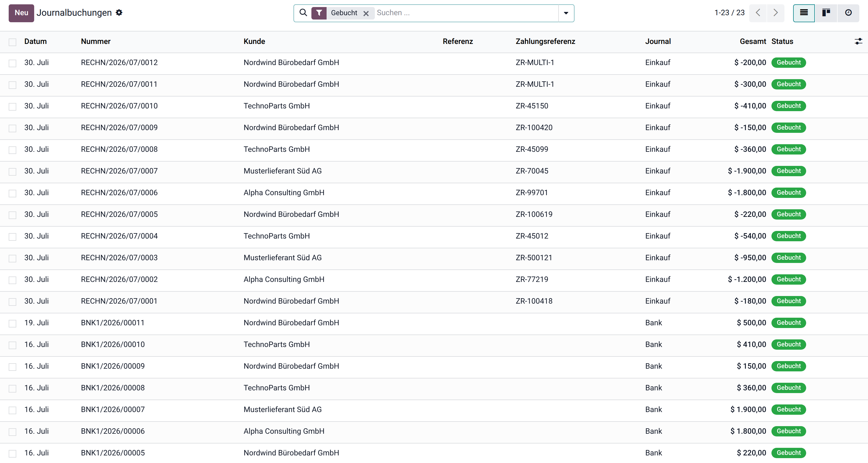Sort by the Kunde column header

(x=254, y=41)
